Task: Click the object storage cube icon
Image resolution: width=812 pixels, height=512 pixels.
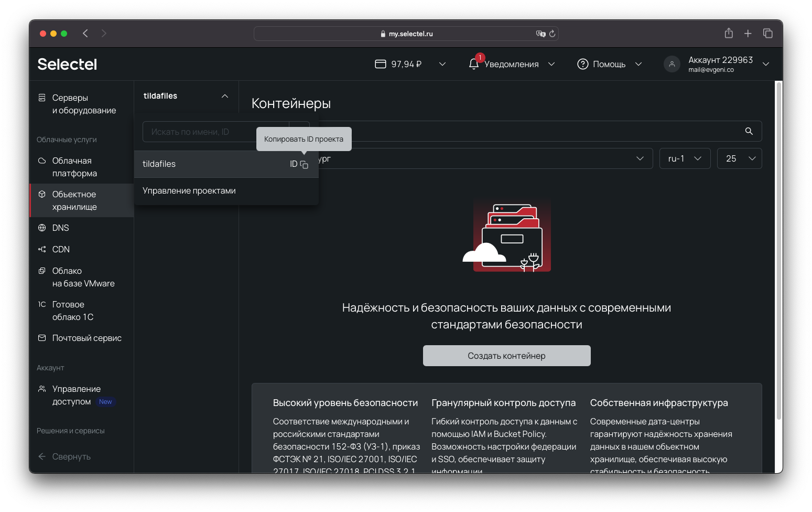Action: click(x=42, y=194)
